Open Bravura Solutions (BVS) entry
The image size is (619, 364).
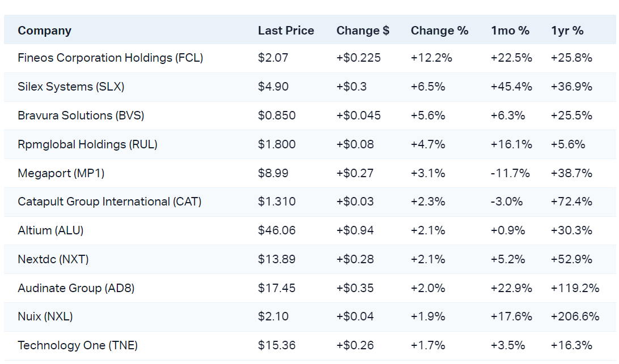pyautogui.click(x=81, y=115)
